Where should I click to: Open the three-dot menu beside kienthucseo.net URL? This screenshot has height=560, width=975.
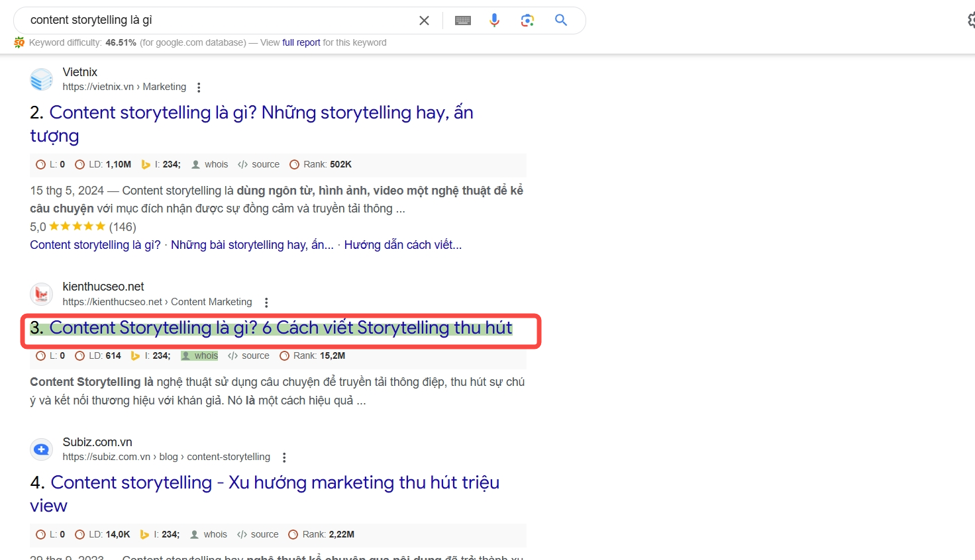(266, 303)
